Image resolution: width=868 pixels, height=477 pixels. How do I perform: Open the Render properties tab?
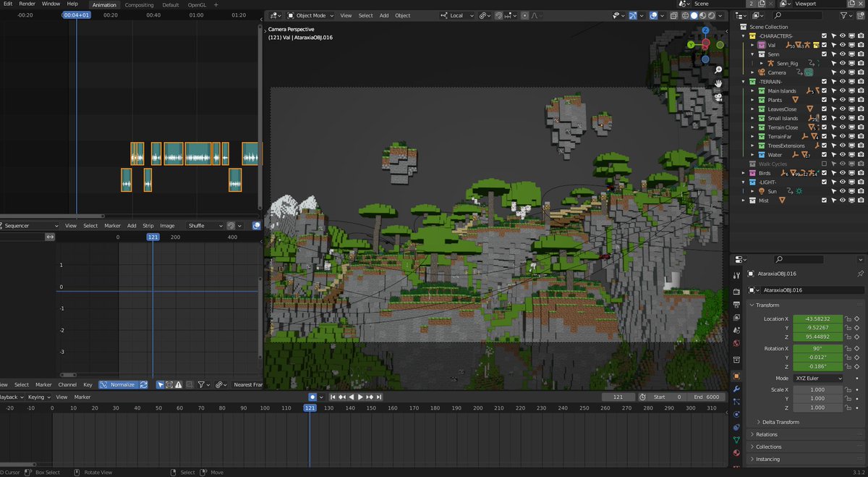pos(736,292)
